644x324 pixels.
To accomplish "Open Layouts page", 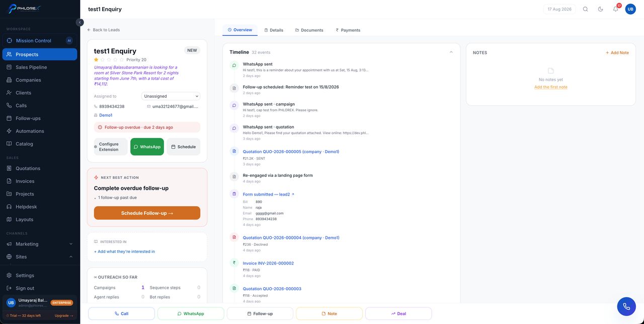I will [x=40, y=220].
